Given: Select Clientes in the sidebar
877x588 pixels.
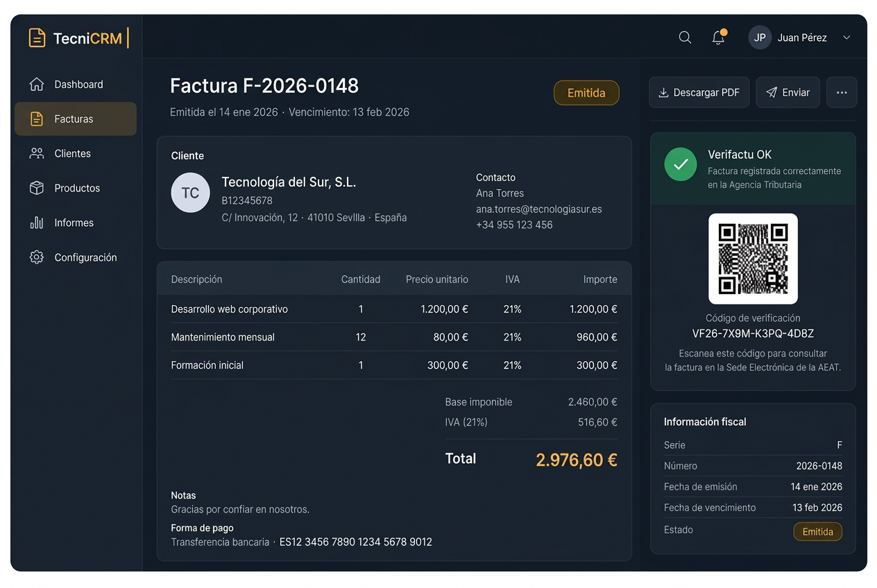Looking at the screenshot, I should point(76,154).
